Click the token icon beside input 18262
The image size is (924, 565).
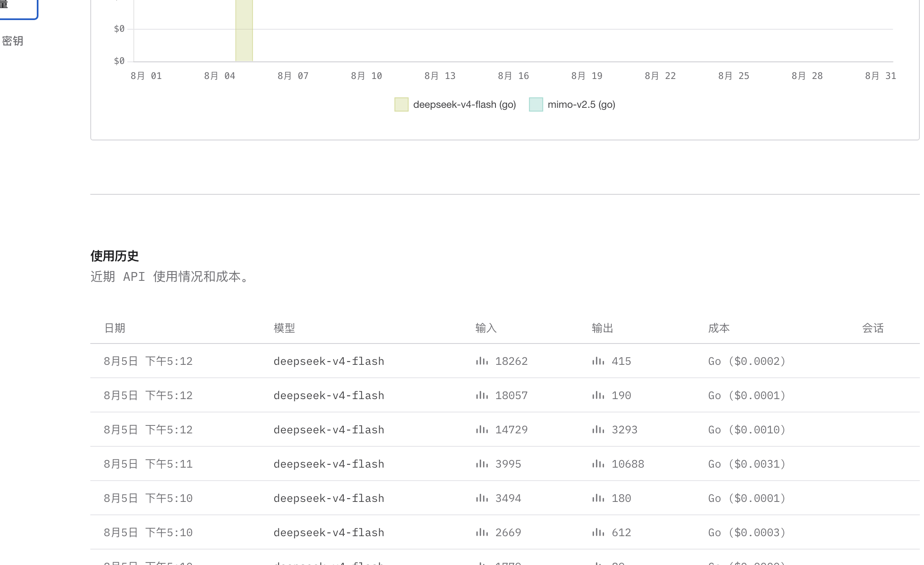tap(482, 361)
